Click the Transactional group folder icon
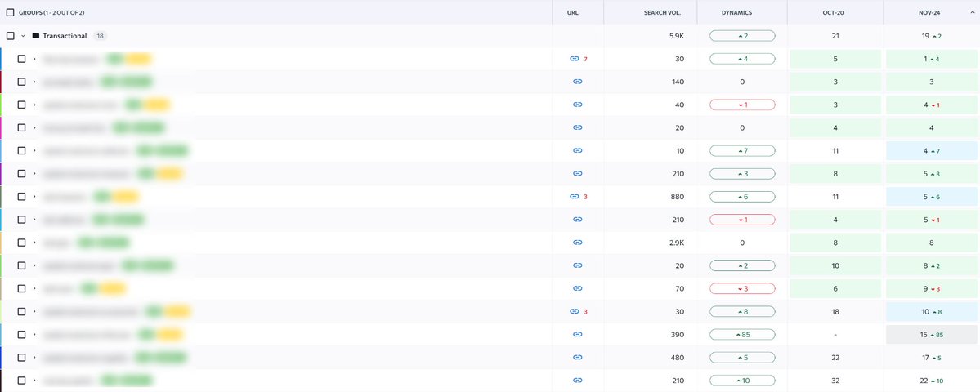Image resolution: width=980 pixels, height=392 pixels. click(x=36, y=36)
